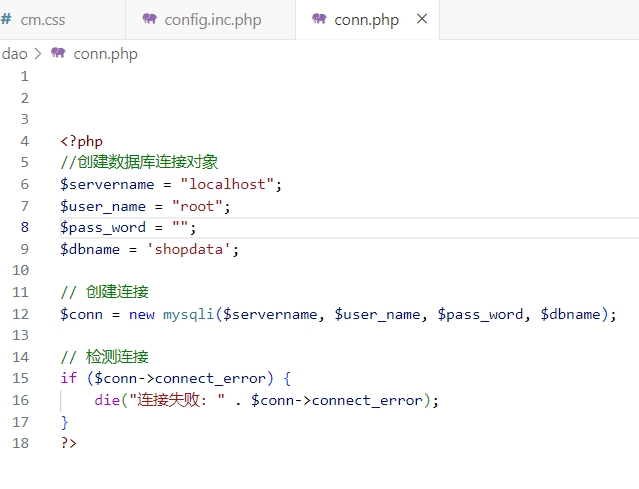Click the $conn variable on line 12
Viewport: 639px width, 489px height.
tap(82, 314)
